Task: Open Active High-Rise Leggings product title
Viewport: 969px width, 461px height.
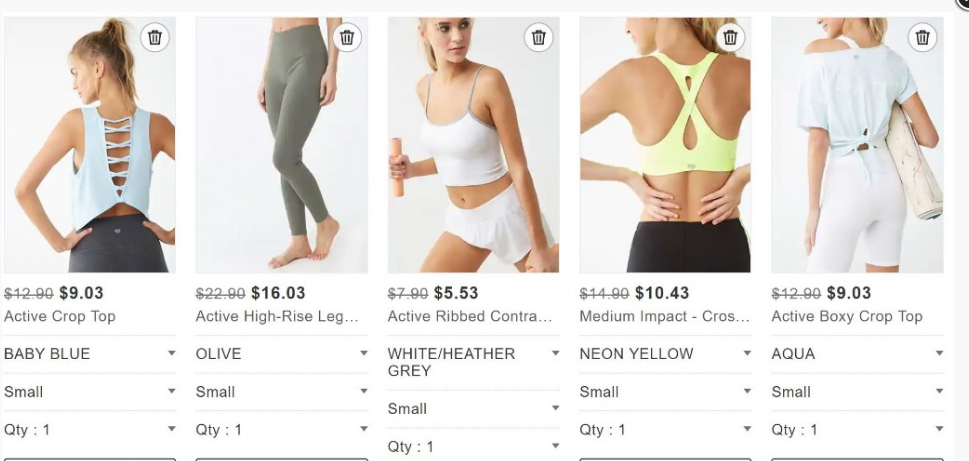Action: pos(277,316)
